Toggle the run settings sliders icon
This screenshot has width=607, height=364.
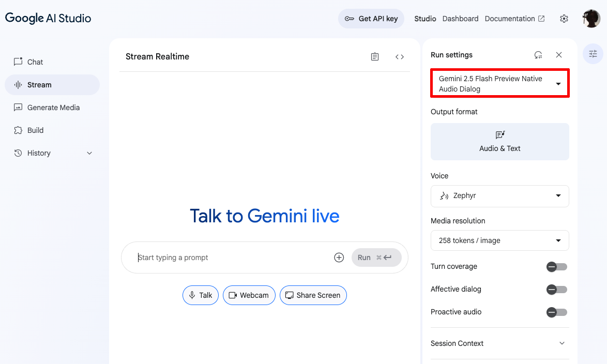click(593, 54)
